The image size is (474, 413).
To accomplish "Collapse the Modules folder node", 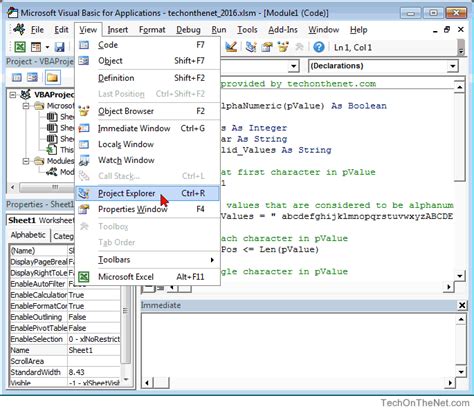I will (26, 161).
